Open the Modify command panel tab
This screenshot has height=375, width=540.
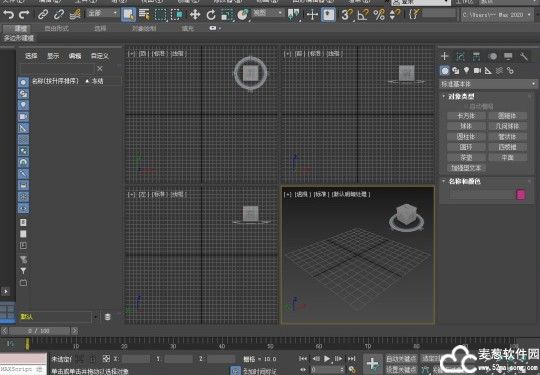460,56
